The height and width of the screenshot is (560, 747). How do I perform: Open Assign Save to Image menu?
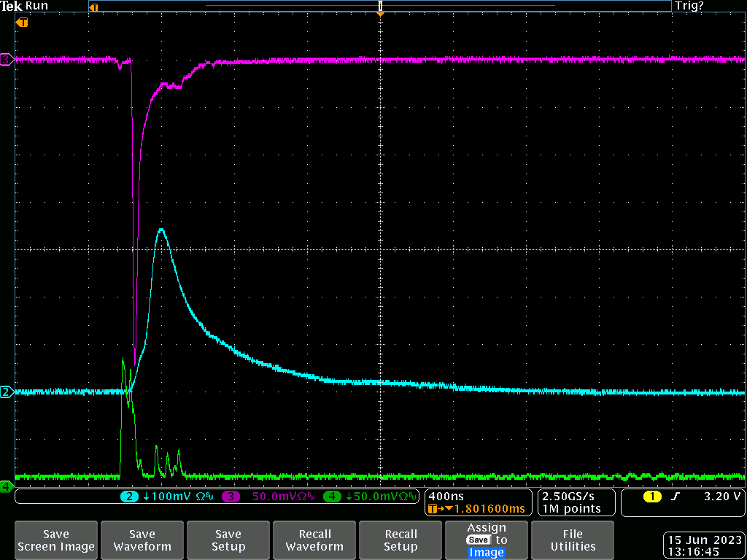click(487, 540)
